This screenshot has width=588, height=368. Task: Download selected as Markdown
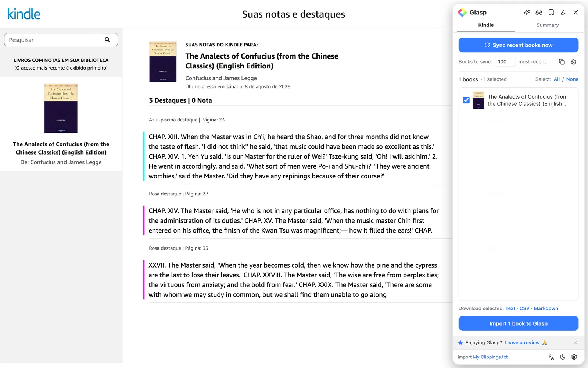coord(546,308)
